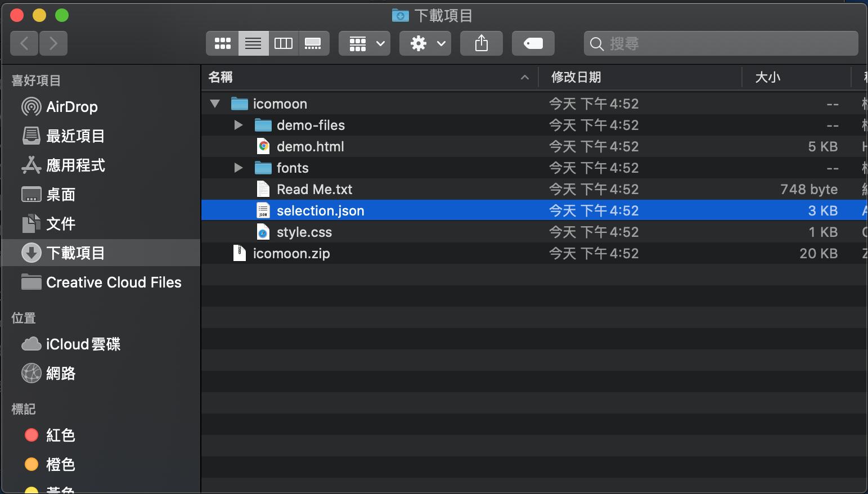Open 桌面 in the sidebar
Image resolution: width=868 pixels, height=494 pixels.
point(101,195)
